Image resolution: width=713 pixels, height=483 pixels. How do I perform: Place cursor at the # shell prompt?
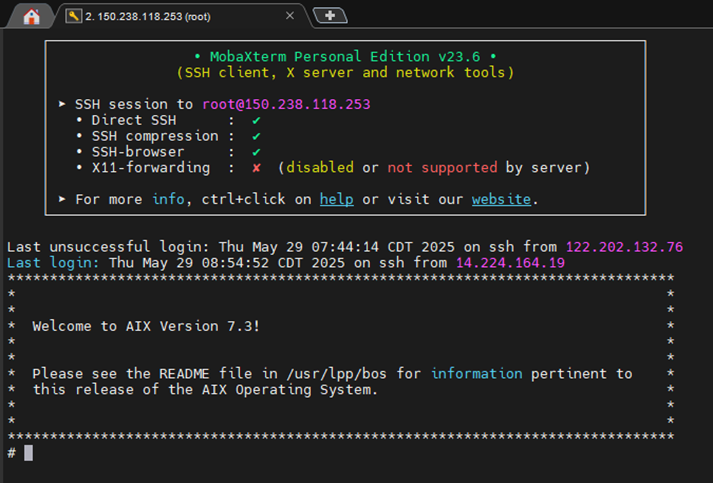tap(28, 453)
